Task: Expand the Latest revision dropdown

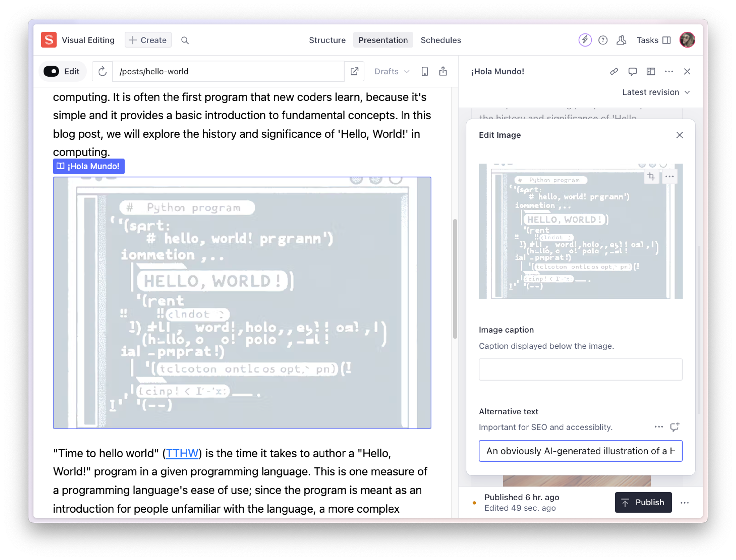Action: (x=655, y=92)
